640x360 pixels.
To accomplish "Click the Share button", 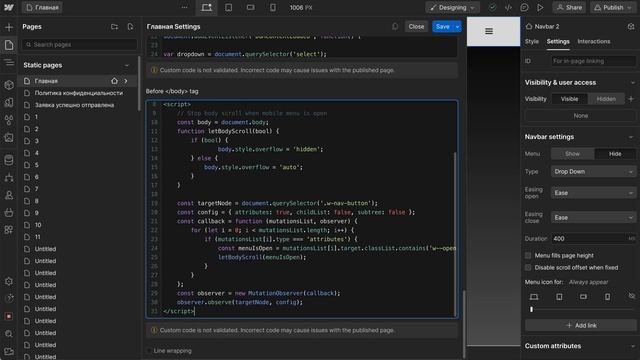I will pyautogui.click(x=569, y=7).
